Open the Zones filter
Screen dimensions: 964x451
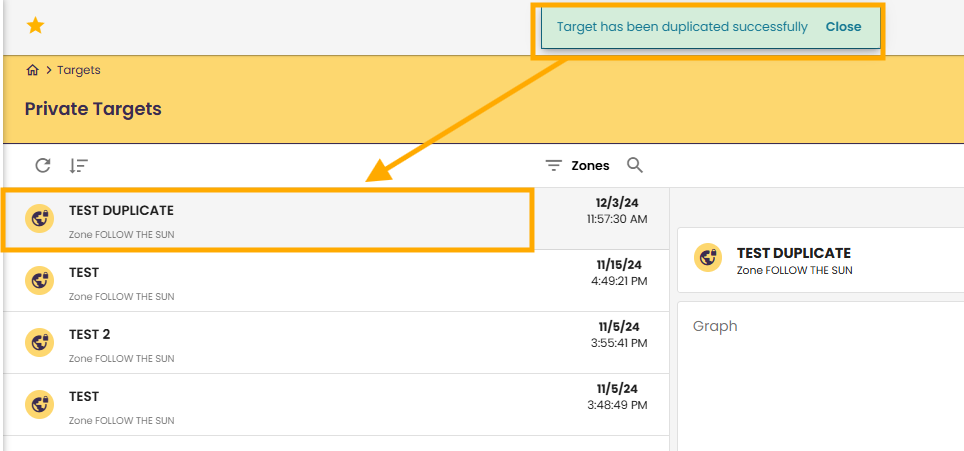coord(590,166)
